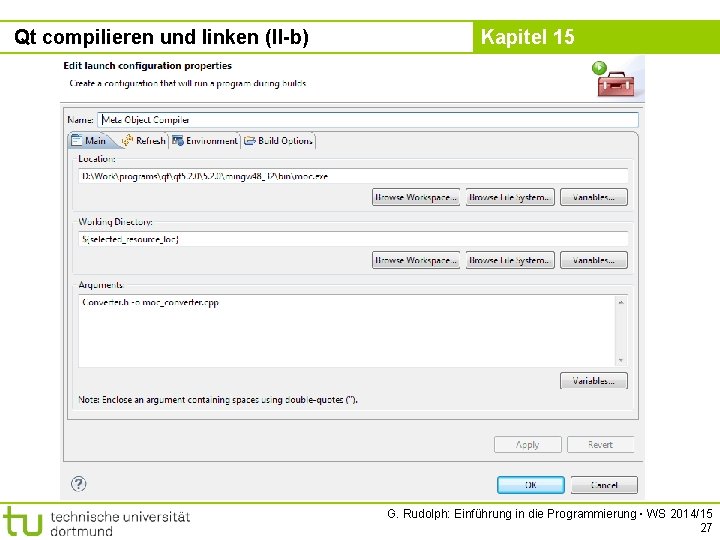Screen dimensions: 720x540
Task: Confirm the dialog with OK
Action: coord(531,485)
